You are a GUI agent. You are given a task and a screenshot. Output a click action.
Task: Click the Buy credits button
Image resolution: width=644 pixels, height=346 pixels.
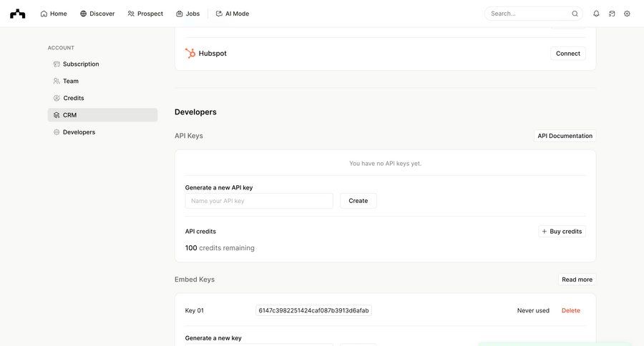pyautogui.click(x=562, y=232)
